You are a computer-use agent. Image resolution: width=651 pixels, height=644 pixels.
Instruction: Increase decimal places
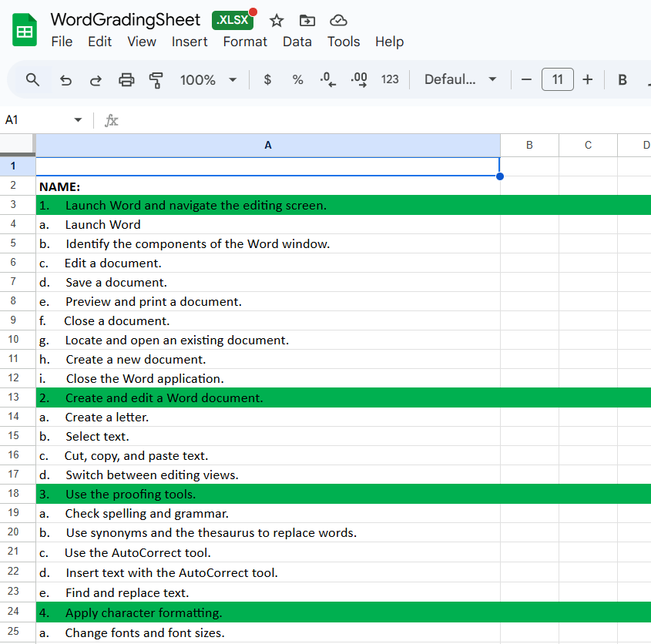coord(359,79)
